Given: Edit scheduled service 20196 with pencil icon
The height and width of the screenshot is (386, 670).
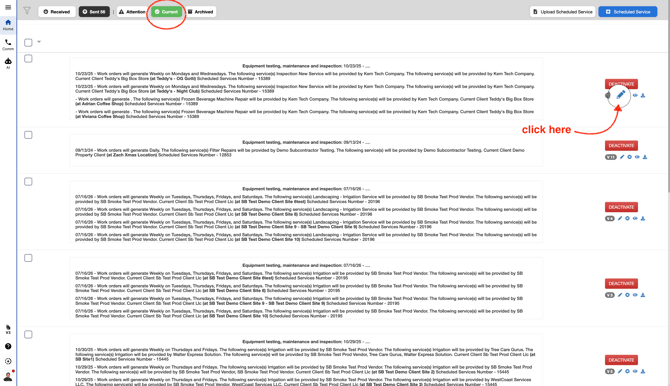Looking at the screenshot, I should tap(620, 218).
